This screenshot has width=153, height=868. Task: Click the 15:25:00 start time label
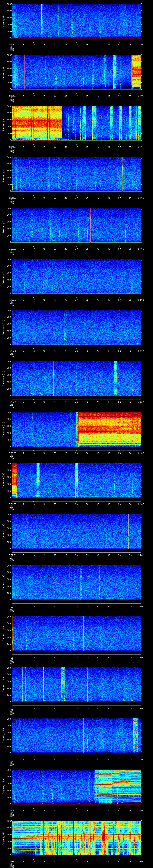click(12, 198)
